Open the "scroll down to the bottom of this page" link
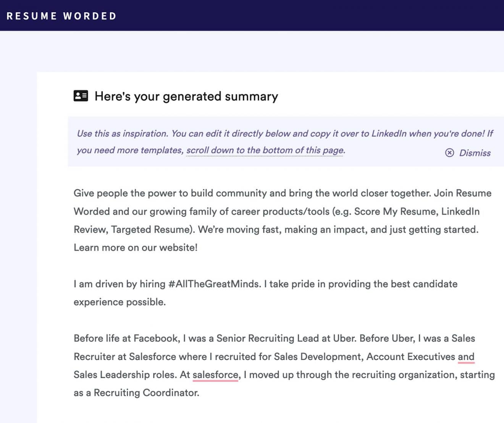This screenshot has height=423, width=504. click(x=265, y=150)
